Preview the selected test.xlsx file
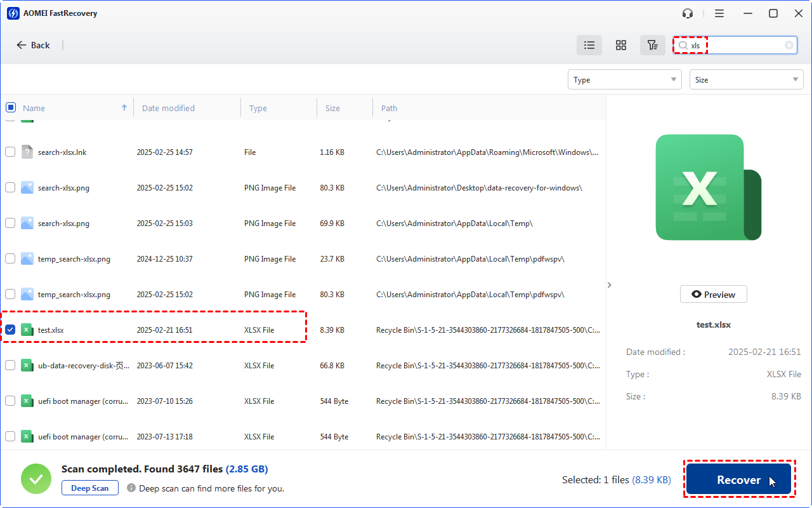Image resolution: width=812 pixels, height=508 pixels. tap(713, 295)
